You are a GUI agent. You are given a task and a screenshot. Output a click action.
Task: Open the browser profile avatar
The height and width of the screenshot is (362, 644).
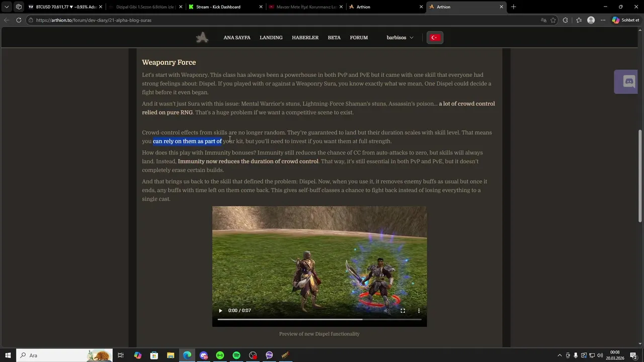[x=591, y=20]
